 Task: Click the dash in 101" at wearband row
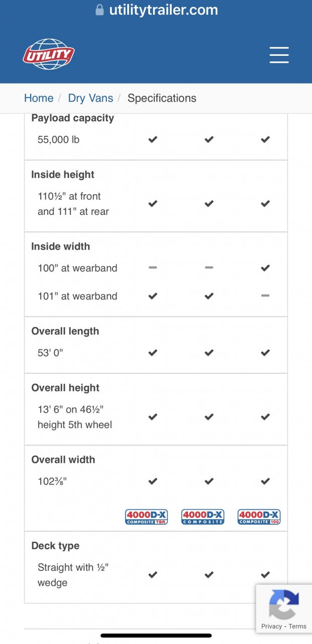coord(265,296)
